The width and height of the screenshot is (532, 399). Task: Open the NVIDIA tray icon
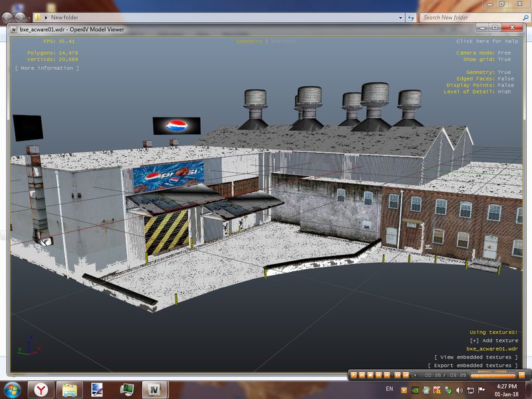click(414, 390)
